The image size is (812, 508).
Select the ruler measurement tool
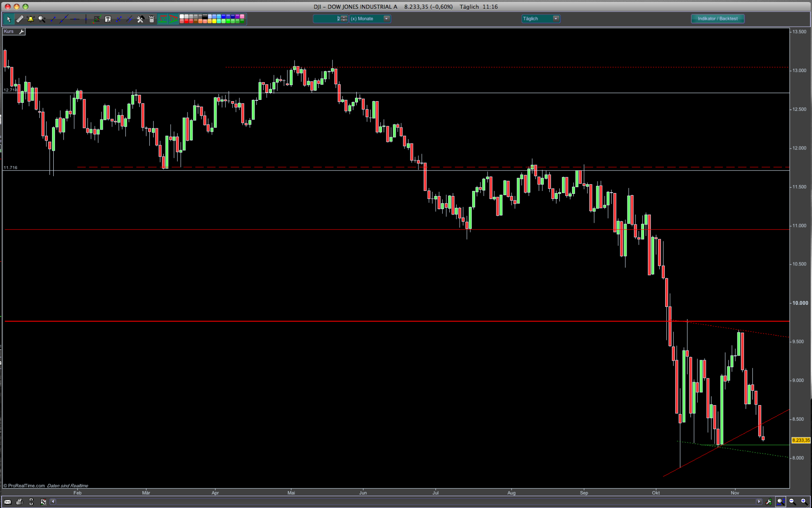tap(19, 19)
